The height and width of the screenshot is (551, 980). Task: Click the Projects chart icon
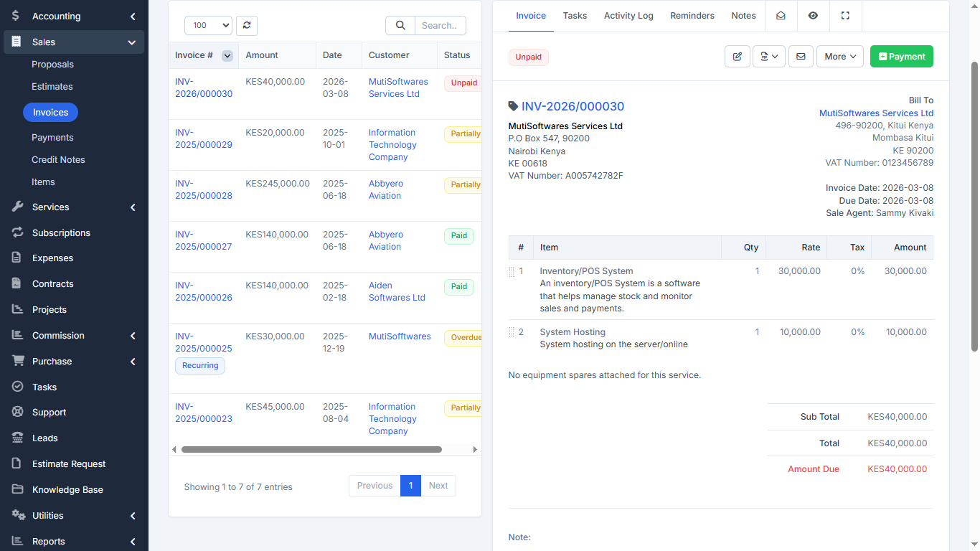pyautogui.click(x=17, y=309)
